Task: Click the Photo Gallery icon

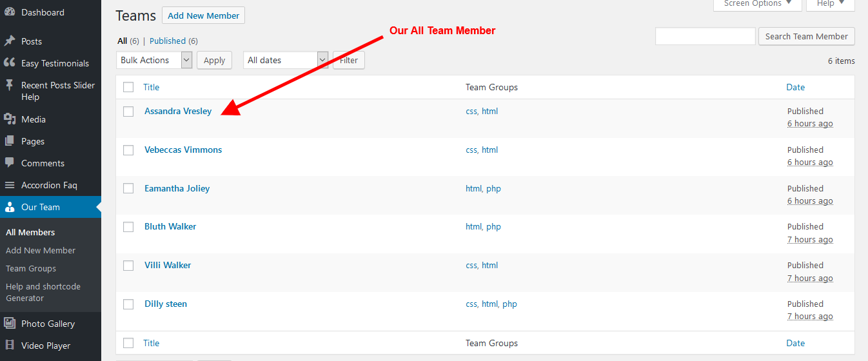Action: (10, 324)
